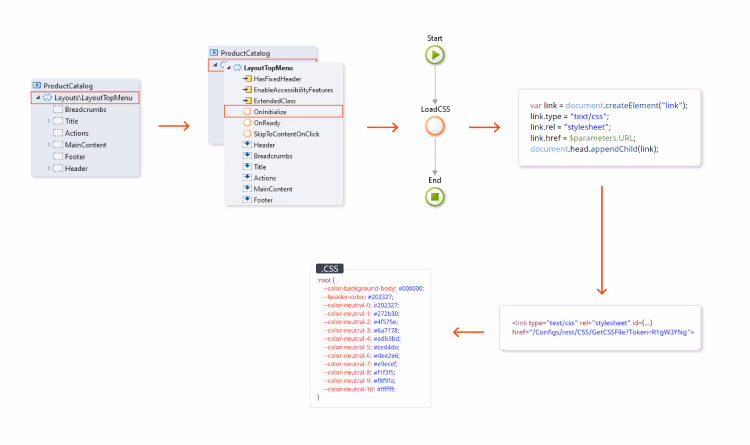The width and height of the screenshot is (750, 445).
Task: Click the blue arrow placeholder icon beside Footer
Action: (247, 200)
